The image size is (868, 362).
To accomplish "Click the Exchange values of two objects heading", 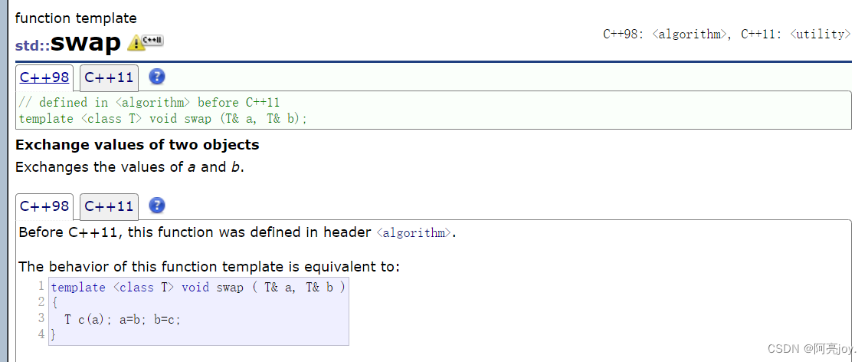I will coord(137,145).
